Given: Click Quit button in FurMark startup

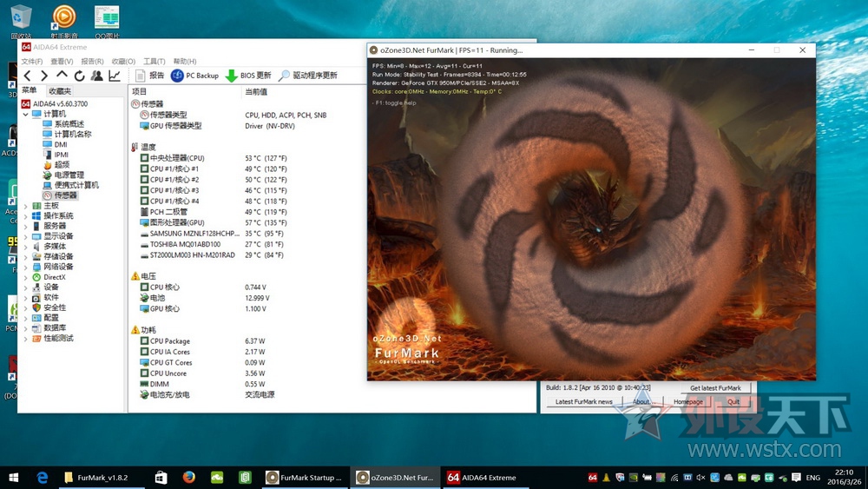Looking at the screenshot, I should [x=733, y=402].
